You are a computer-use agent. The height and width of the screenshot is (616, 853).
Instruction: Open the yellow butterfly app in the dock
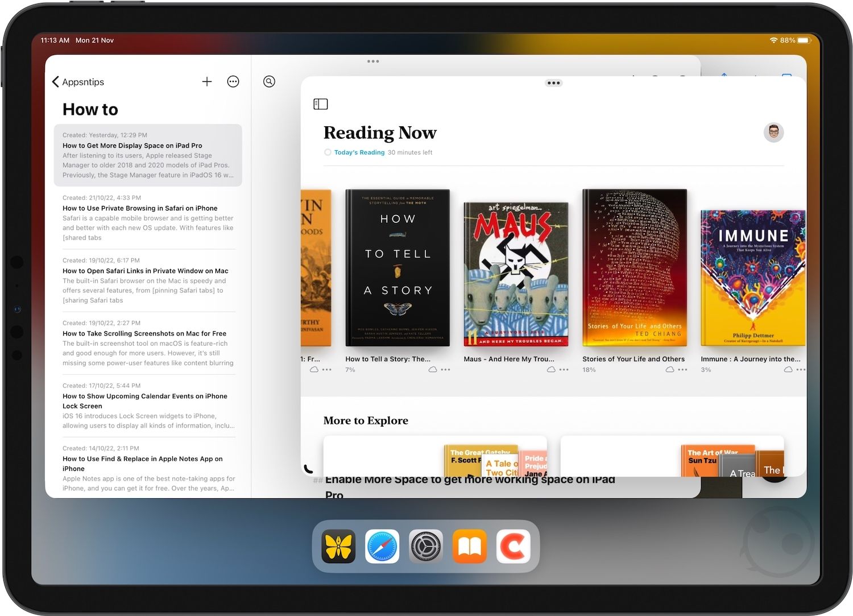(338, 547)
